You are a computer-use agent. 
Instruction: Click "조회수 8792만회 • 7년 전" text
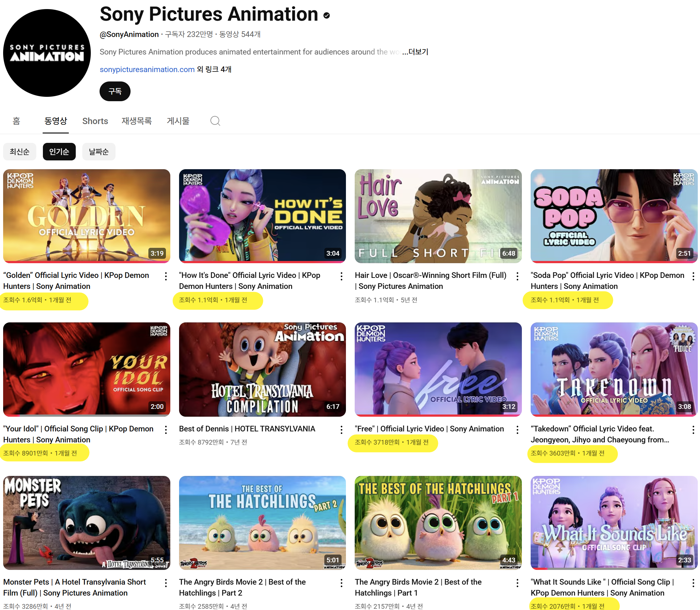tap(213, 442)
